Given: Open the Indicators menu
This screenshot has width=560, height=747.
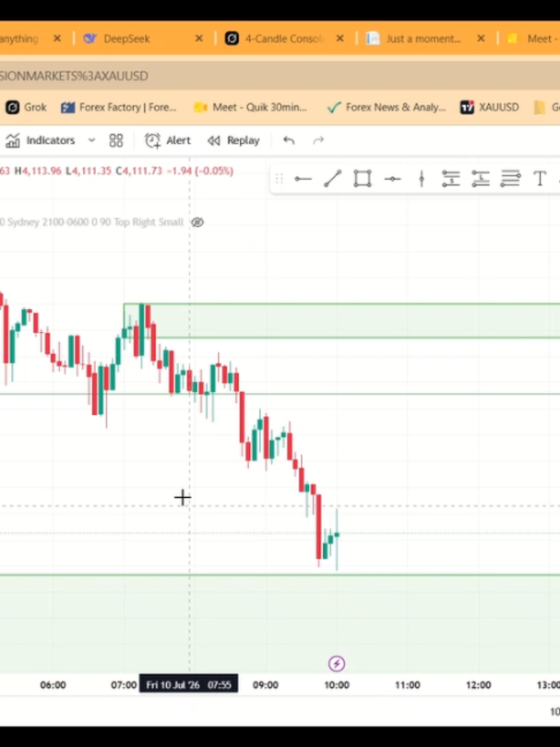Looking at the screenshot, I should [x=41, y=140].
